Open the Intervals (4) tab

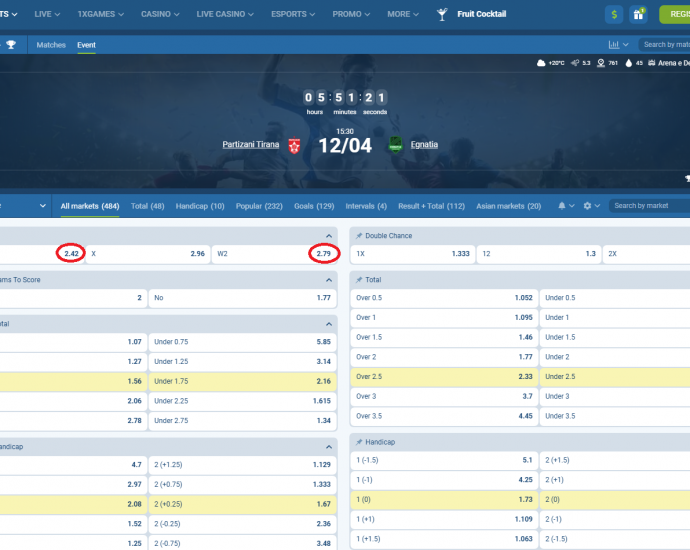pos(366,206)
